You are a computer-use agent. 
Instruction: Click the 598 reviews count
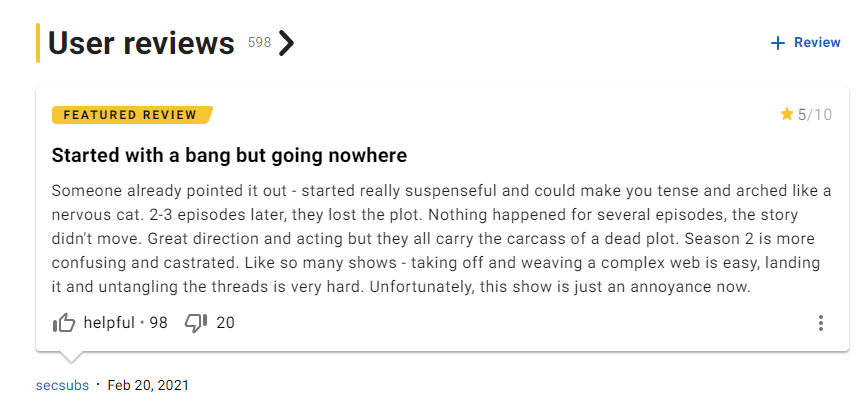click(259, 42)
